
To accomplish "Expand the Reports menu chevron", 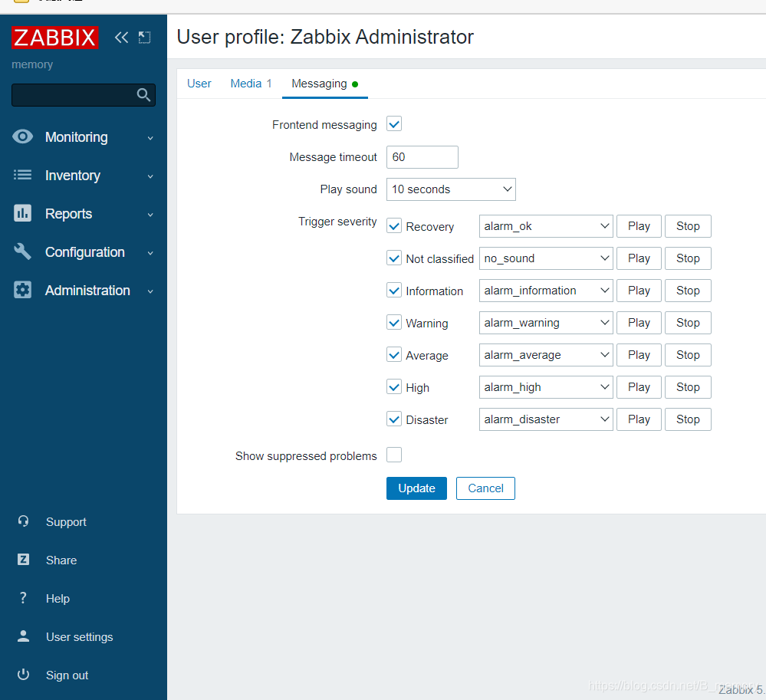I will point(150,215).
